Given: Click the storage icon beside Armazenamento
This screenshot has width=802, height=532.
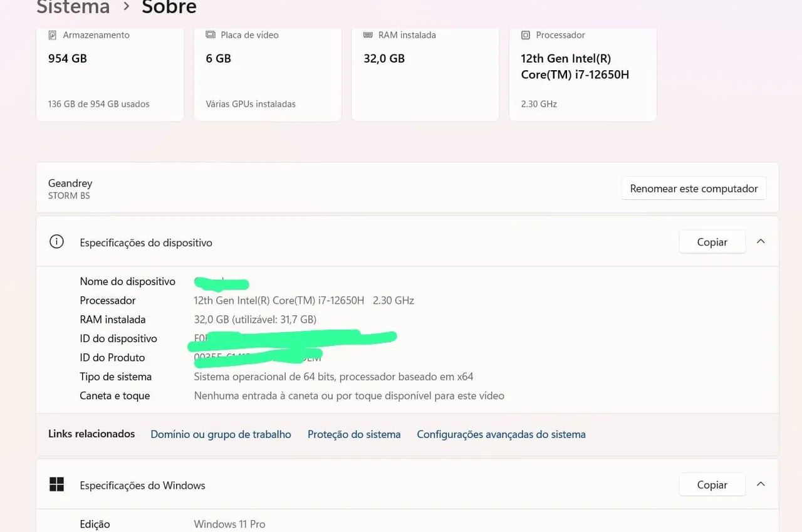Looking at the screenshot, I should pyautogui.click(x=53, y=35).
